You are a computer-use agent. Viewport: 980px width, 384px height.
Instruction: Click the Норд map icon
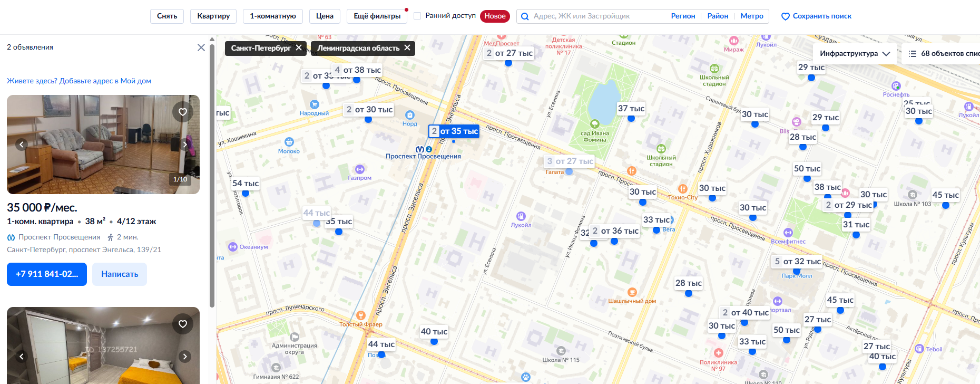410,115
